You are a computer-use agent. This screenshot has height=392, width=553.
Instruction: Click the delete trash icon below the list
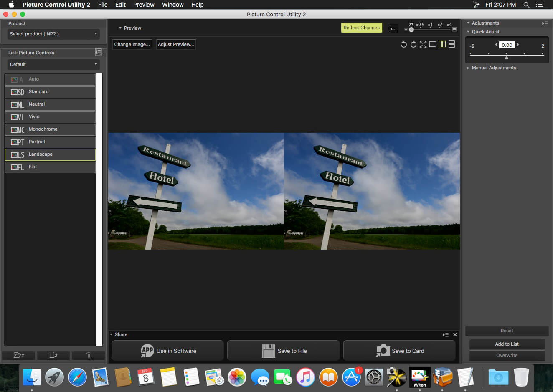pyautogui.click(x=89, y=355)
